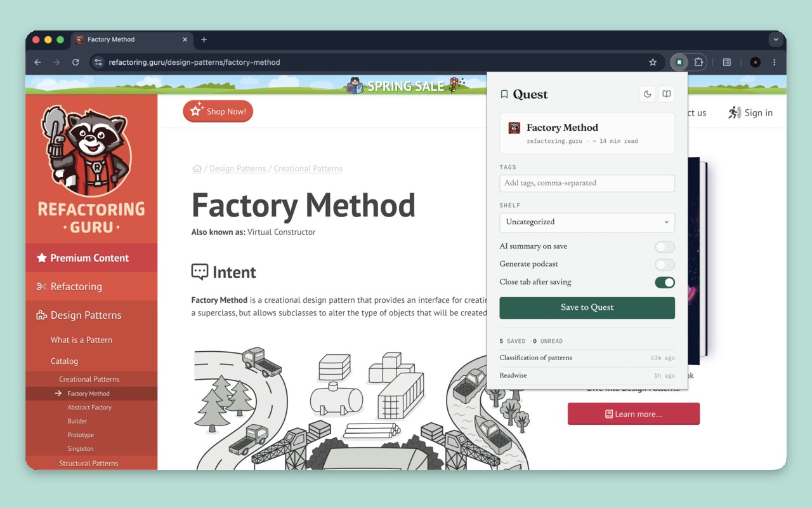Select Builder pattern in sidebar
812x508 pixels.
77,421
